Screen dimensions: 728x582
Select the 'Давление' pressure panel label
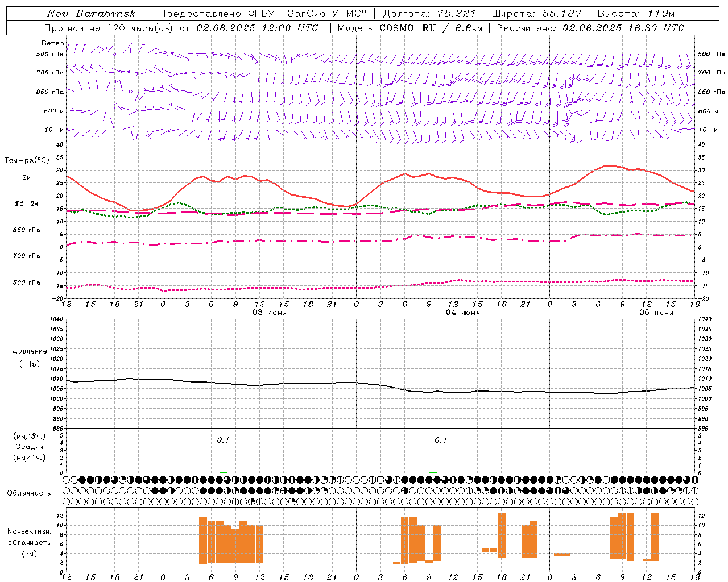coord(30,351)
